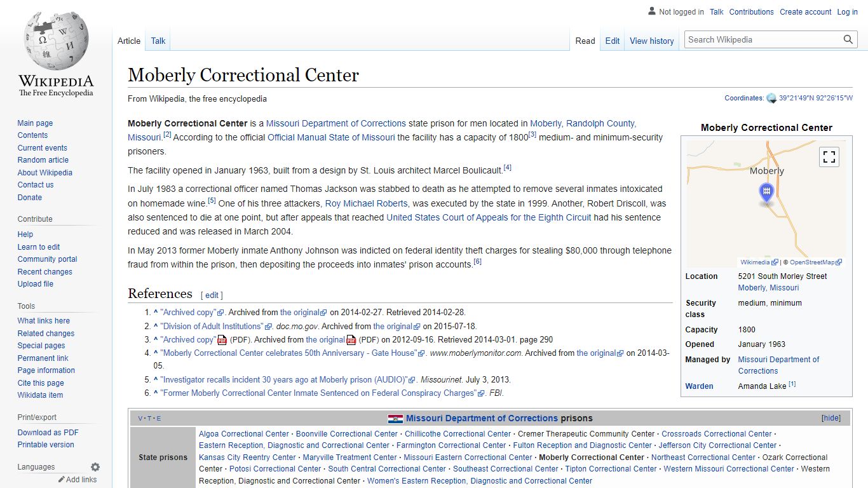The height and width of the screenshot is (488, 868).
Task: Open Printable version link
Action: (x=46, y=445)
